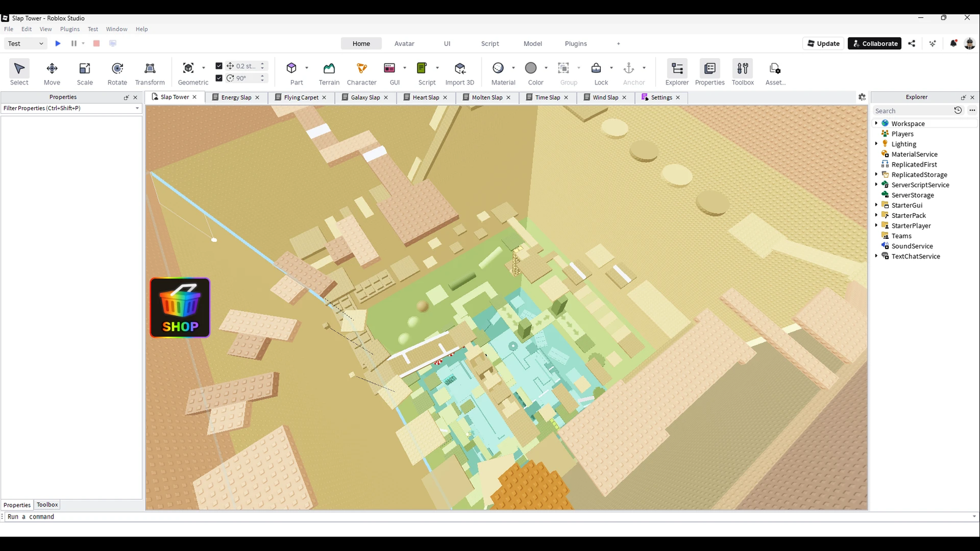This screenshot has height=551, width=980.
Task: Open the Explorer more options menu
Action: tap(972, 111)
